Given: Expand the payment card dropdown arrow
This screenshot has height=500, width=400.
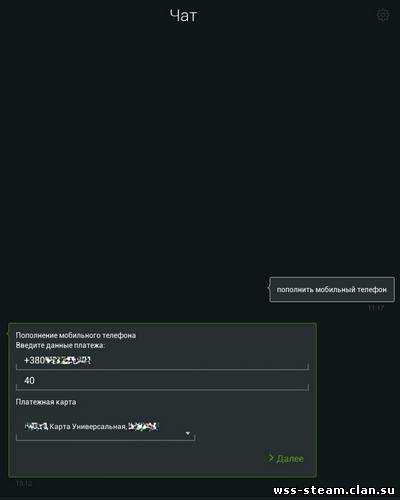Looking at the screenshot, I should [x=188, y=433].
